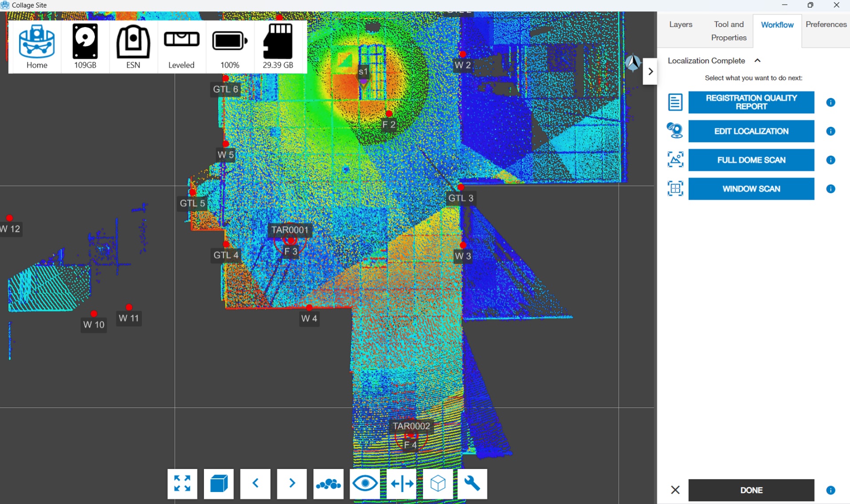This screenshot has height=504, width=850.
Task: Select the solid 3D cube view icon
Action: coord(219,484)
